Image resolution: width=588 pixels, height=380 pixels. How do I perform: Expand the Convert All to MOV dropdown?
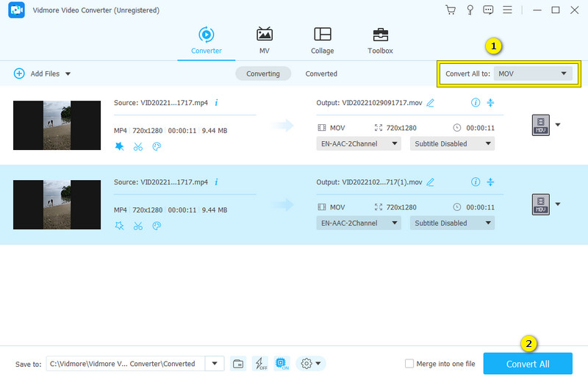(533, 74)
